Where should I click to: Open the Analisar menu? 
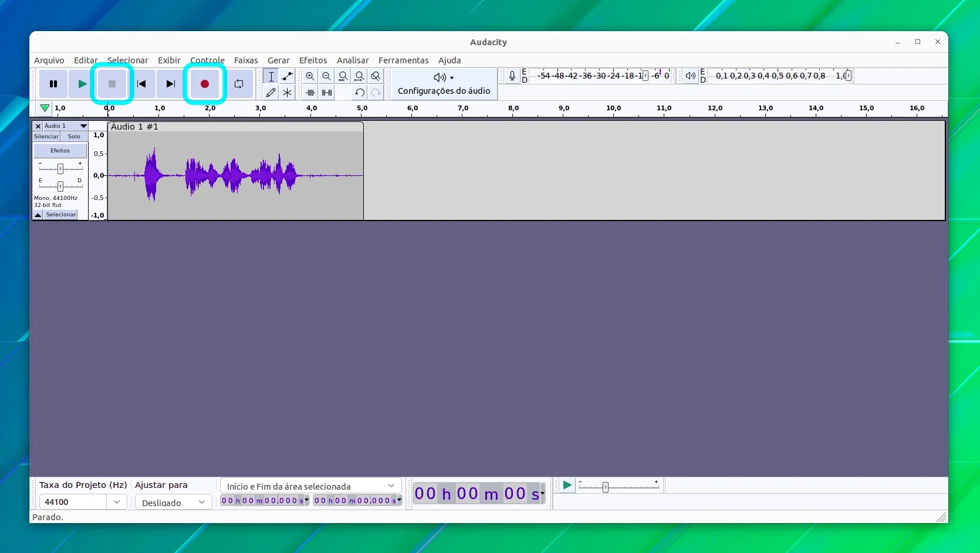(353, 60)
